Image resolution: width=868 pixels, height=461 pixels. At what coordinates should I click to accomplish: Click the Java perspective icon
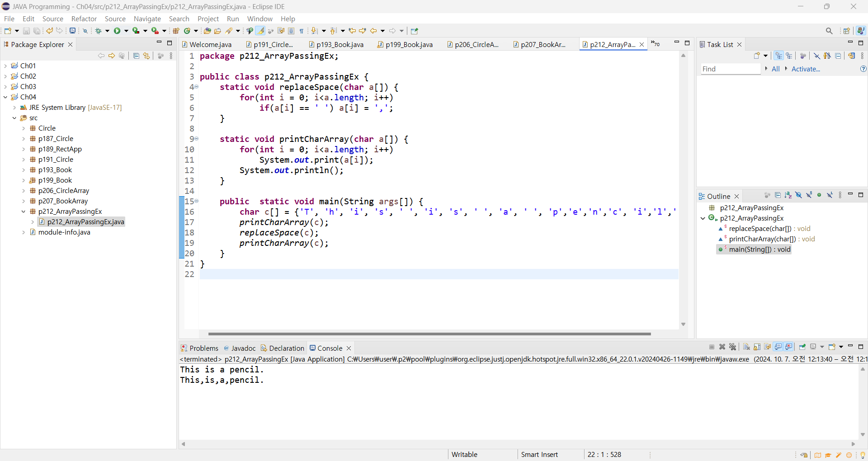pyautogui.click(x=861, y=31)
